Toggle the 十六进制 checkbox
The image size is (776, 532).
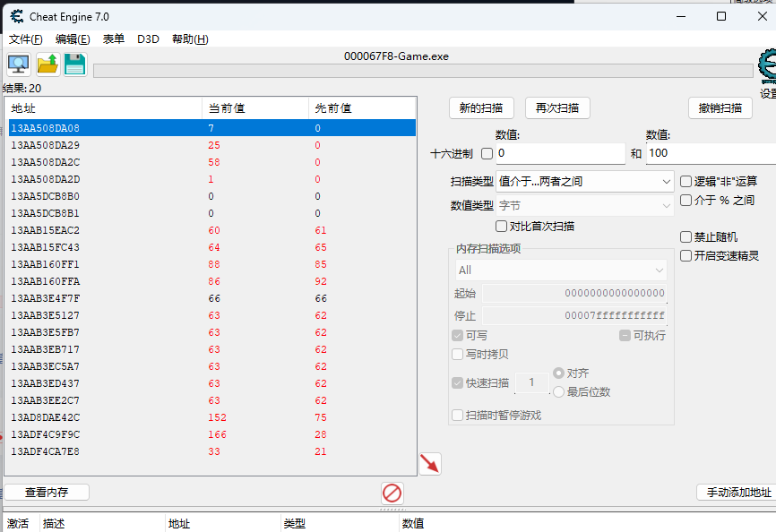point(487,154)
